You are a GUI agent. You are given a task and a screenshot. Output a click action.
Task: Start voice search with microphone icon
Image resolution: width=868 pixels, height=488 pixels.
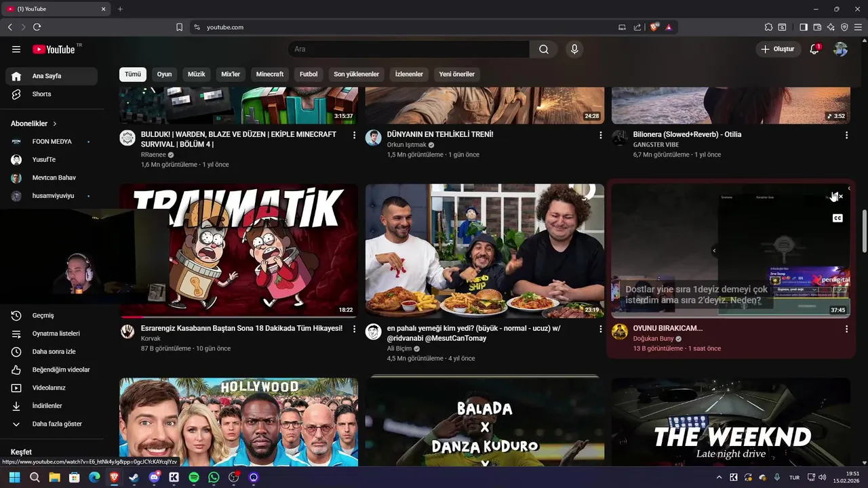574,49
